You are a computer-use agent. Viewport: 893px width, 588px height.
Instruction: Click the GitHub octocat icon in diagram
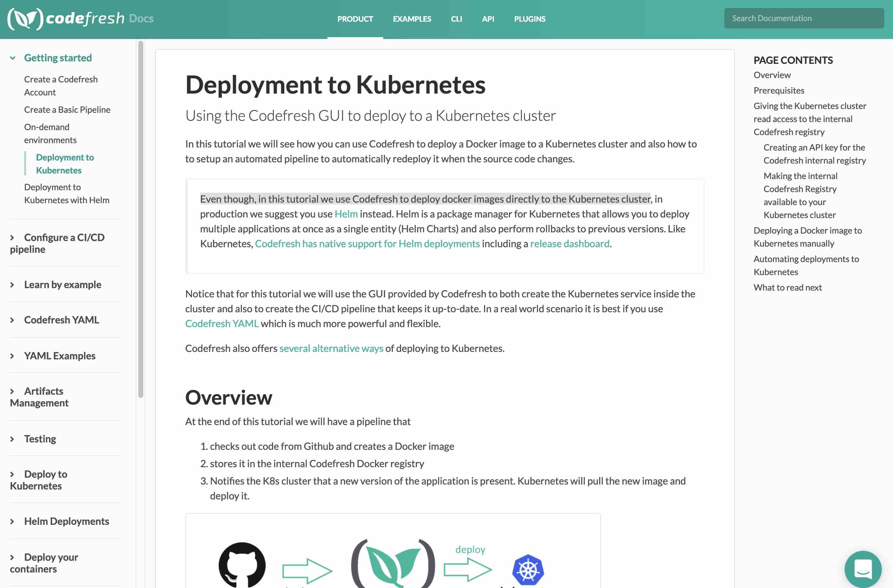click(x=242, y=565)
